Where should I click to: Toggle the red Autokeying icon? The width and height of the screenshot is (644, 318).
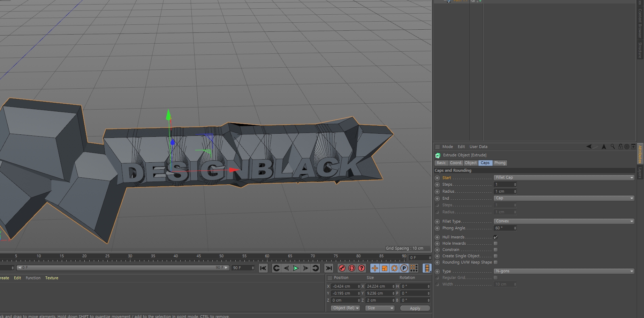point(352,268)
